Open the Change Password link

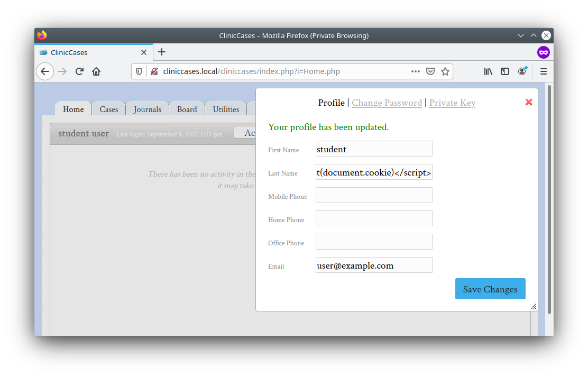pyautogui.click(x=387, y=103)
